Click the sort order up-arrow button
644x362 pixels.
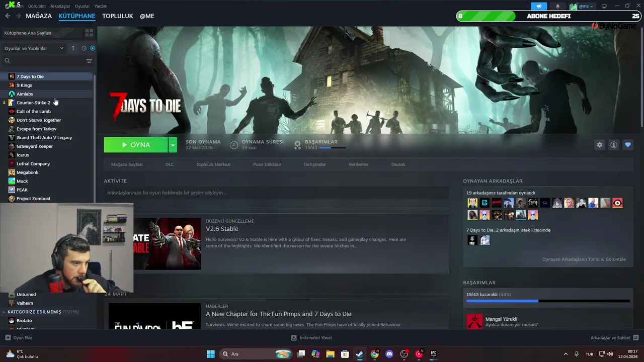(x=72, y=48)
